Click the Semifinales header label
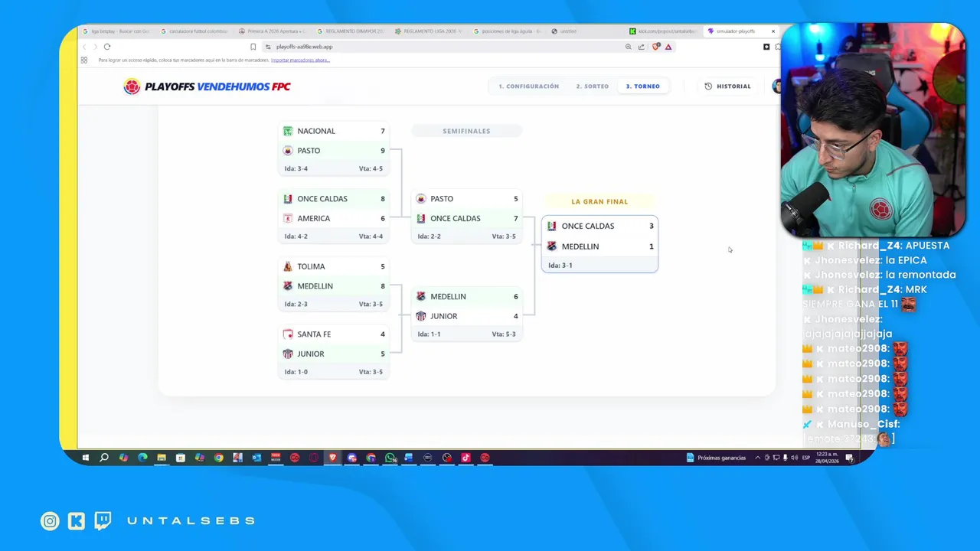Image resolution: width=980 pixels, height=551 pixels. click(466, 131)
